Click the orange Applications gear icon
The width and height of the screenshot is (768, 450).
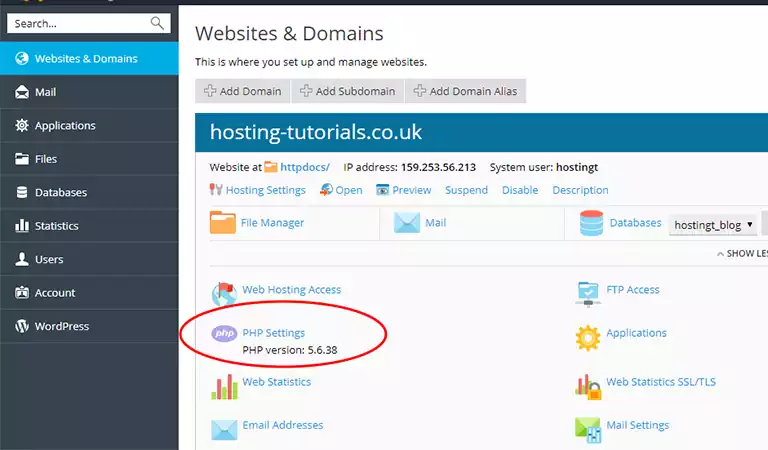588,338
